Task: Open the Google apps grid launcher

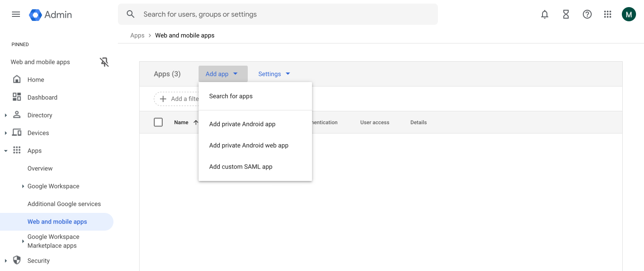Action: coord(608,14)
